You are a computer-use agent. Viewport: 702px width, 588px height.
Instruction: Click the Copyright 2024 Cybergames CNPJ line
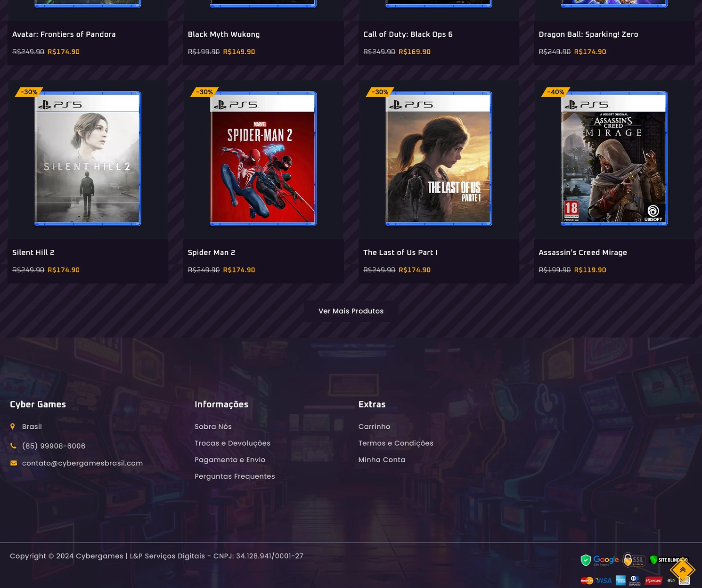click(x=157, y=556)
